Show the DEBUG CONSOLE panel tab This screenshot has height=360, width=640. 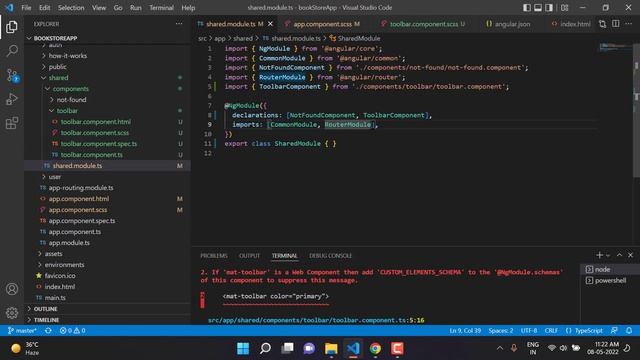pyautogui.click(x=330, y=256)
